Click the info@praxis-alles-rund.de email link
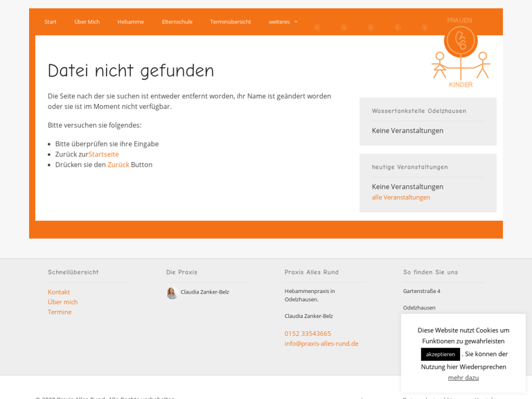Viewport: 532px width, 399px height. pyautogui.click(x=321, y=344)
